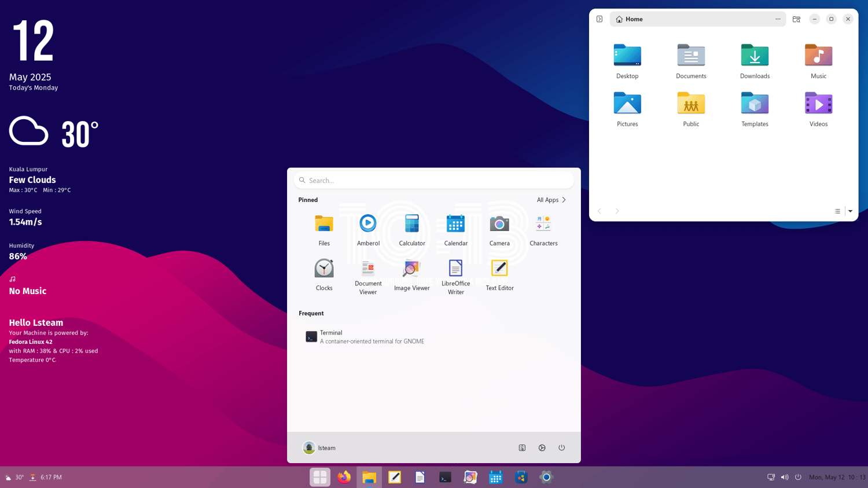Open the Desktop folder in Files window

pyautogui.click(x=627, y=61)
